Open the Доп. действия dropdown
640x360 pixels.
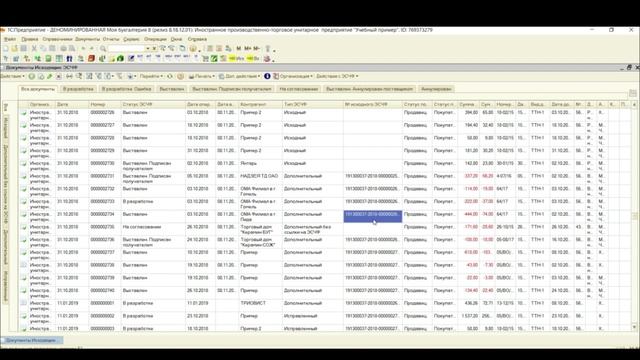pos(239,76)
